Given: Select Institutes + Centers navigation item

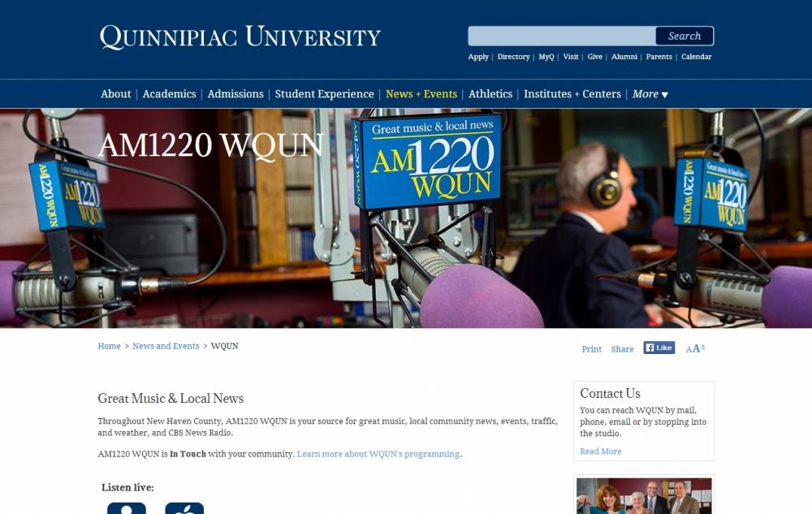Looking at the screenshot, I should point(572,94).
